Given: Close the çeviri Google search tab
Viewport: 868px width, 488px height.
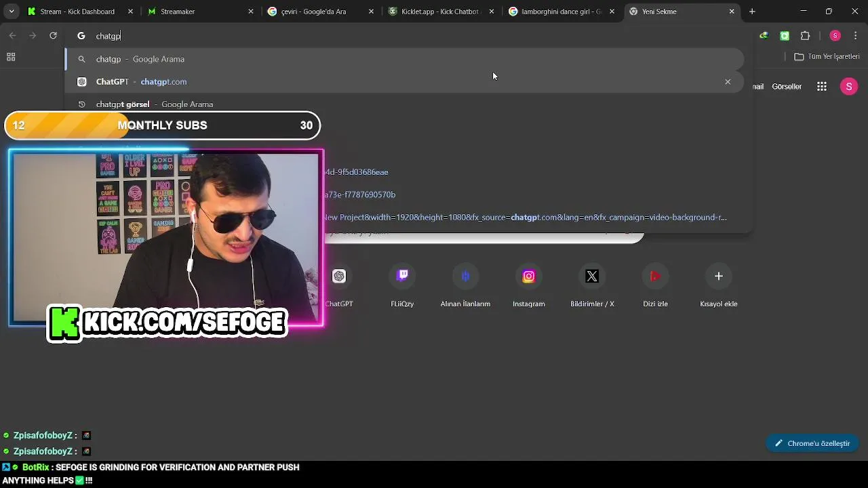Looking at the screenshot, I should click(371, 12).
